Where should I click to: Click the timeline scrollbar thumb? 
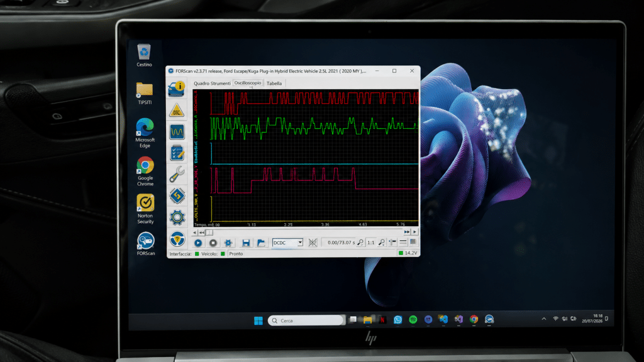(x=209, y=233)
